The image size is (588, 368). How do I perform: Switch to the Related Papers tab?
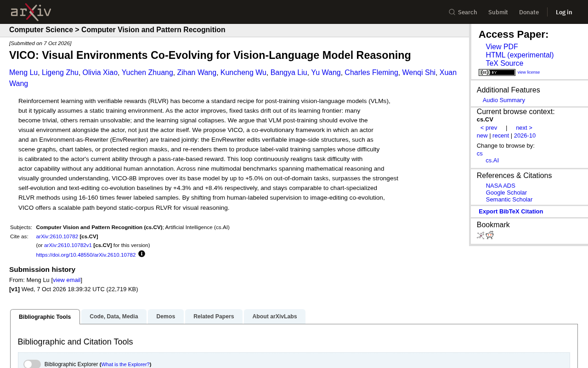[214, 316]
